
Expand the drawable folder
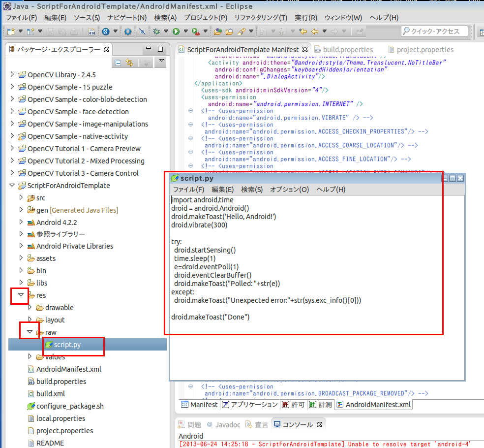tap(30, 307)
